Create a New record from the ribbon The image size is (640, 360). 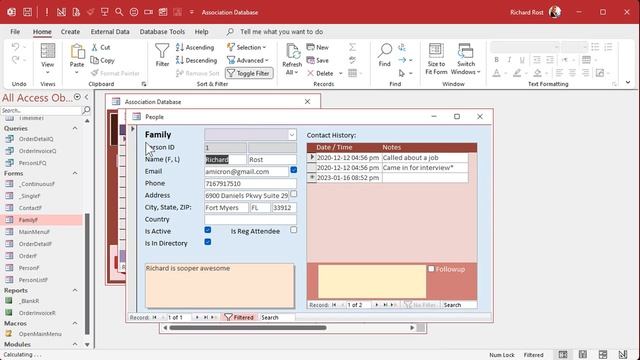pos(318,47)
